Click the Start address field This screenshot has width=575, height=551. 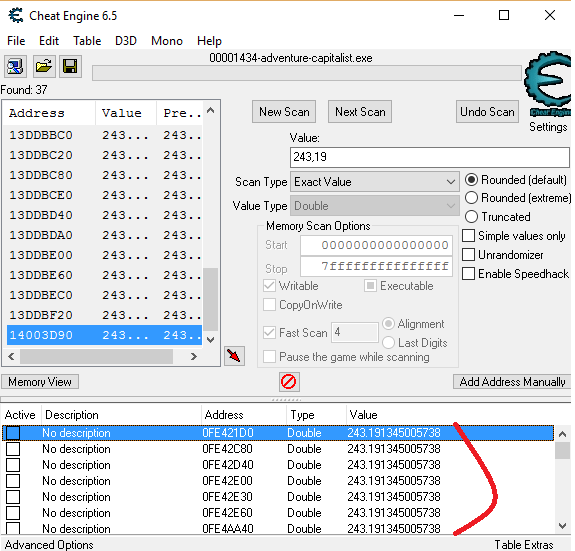click(376, 245)
